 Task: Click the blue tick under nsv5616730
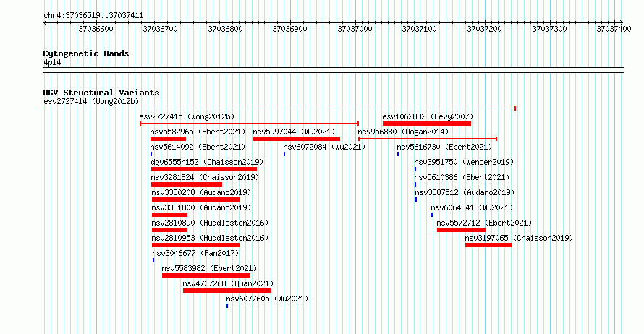(397, 154)
